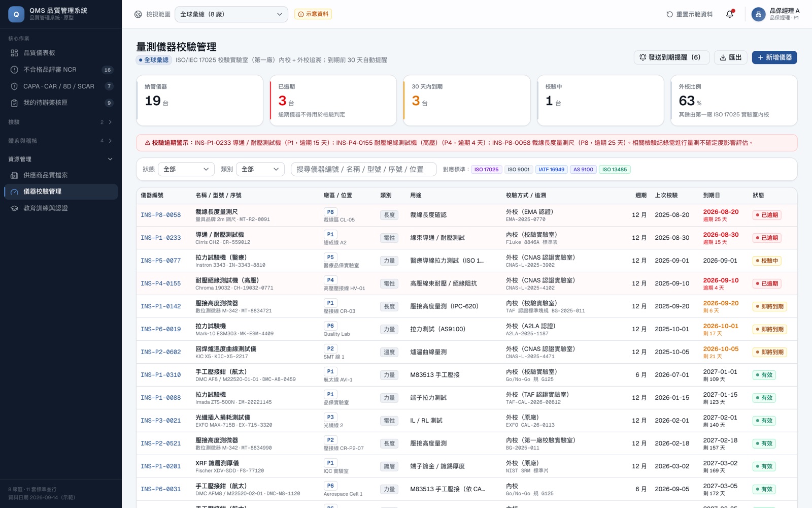Click the 到期日 column header
The image size is (812, 508).
click(x=712, y=195)
